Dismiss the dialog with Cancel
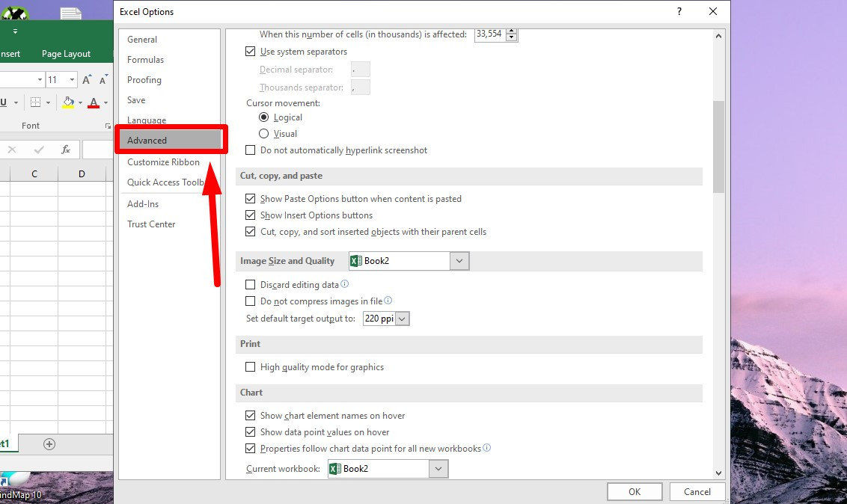 [x=697, y=491]
